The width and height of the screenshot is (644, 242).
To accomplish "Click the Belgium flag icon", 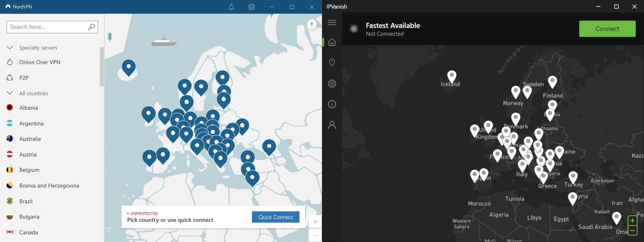I will point(10,170).
